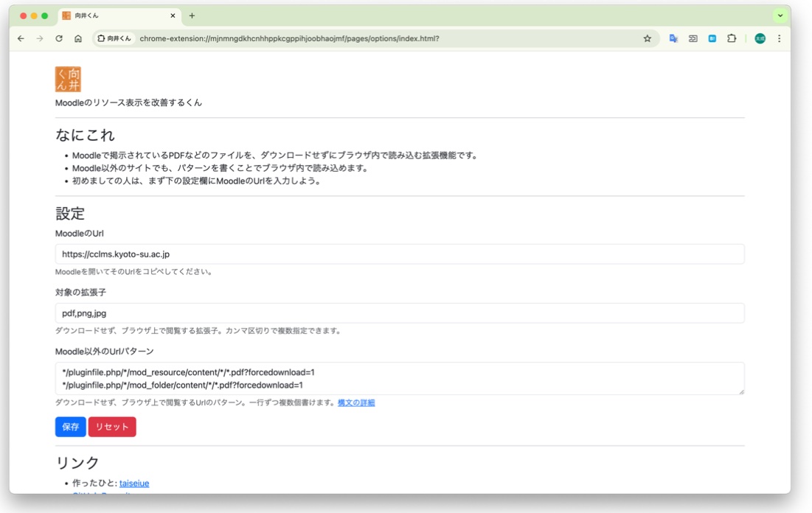Click the browser forward arrow
This screenshot has width=812, height=513.
click(40, 38)
